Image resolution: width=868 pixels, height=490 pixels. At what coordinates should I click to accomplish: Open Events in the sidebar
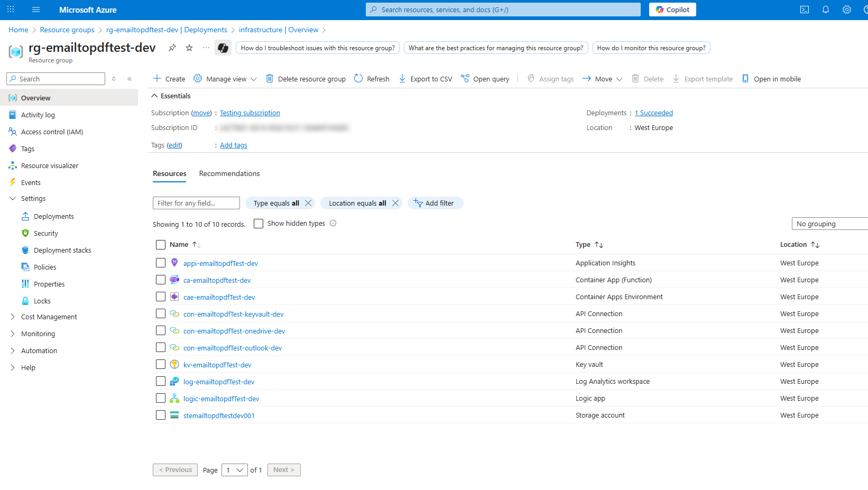31,182
